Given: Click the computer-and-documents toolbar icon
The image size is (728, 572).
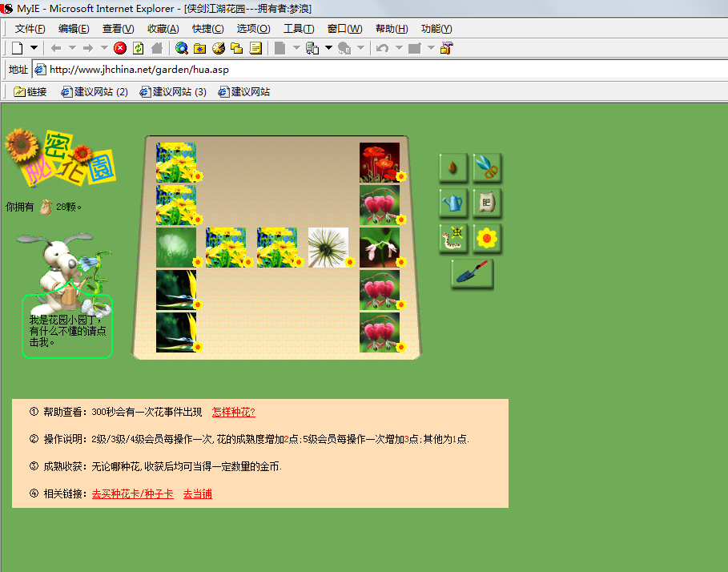Looking at the screenshot, I should click(312, 48).
